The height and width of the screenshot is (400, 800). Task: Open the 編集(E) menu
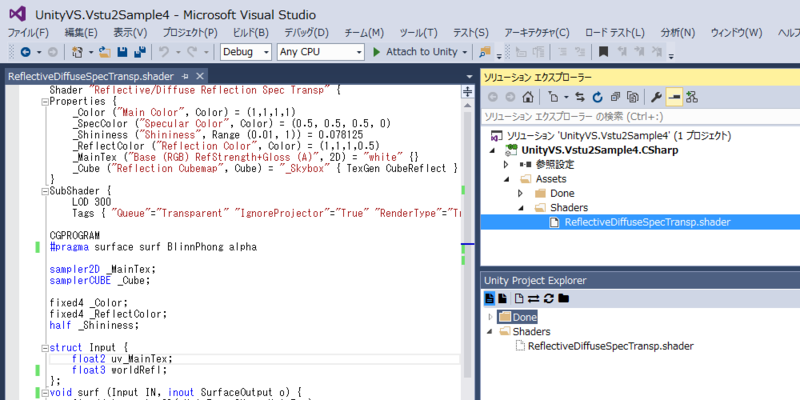coord(81,33)
